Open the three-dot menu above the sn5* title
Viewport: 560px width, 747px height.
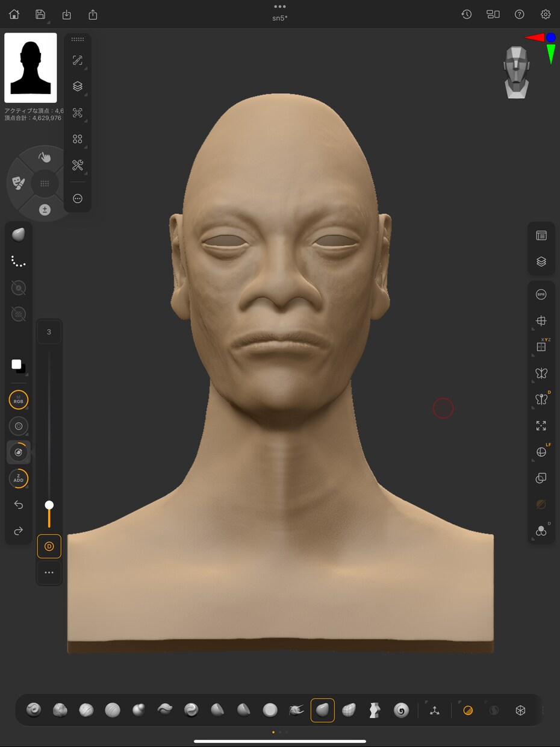[279, 7]
